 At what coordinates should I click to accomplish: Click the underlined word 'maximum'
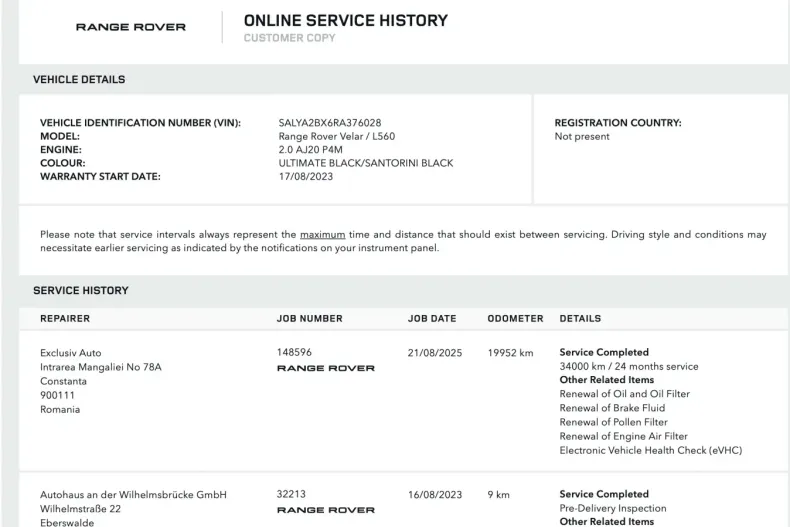coord(322,235)
